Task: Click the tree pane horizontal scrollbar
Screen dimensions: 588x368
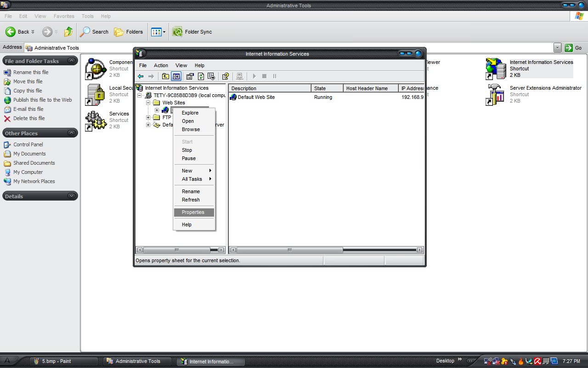Action: (x=181, y=250)
